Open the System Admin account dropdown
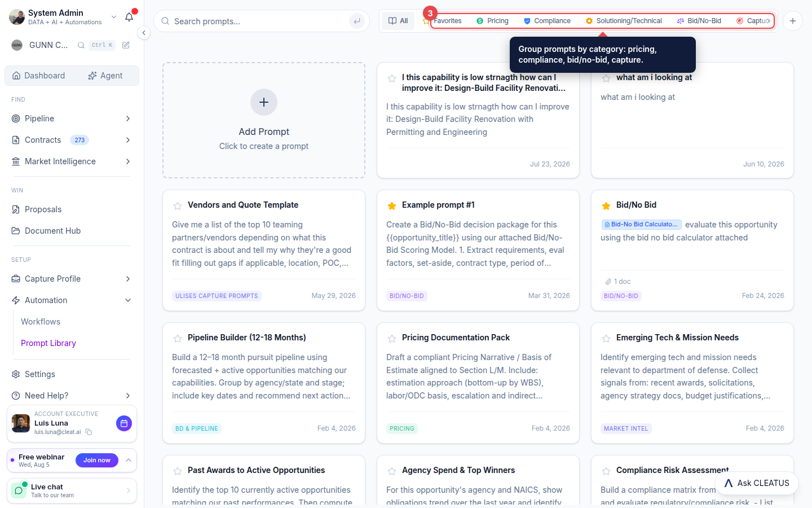Viewport: 812px width, 508px height. 114,17
